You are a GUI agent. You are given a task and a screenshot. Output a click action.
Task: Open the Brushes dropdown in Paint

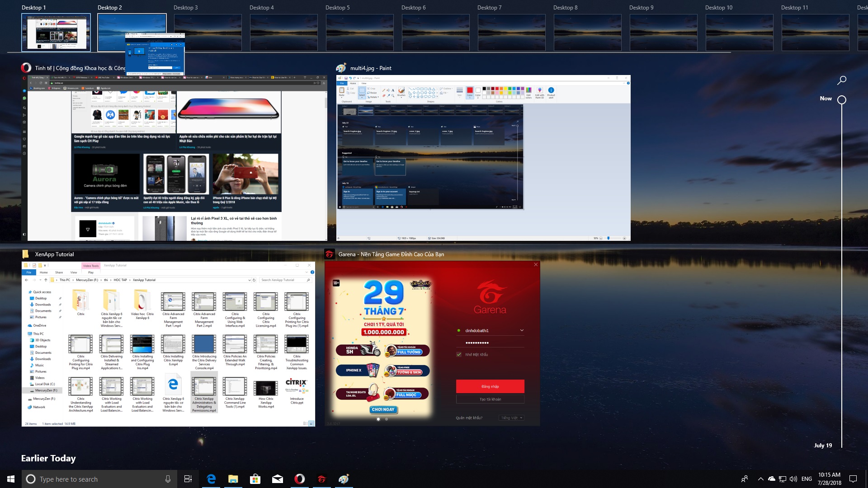tap(401, 93)
